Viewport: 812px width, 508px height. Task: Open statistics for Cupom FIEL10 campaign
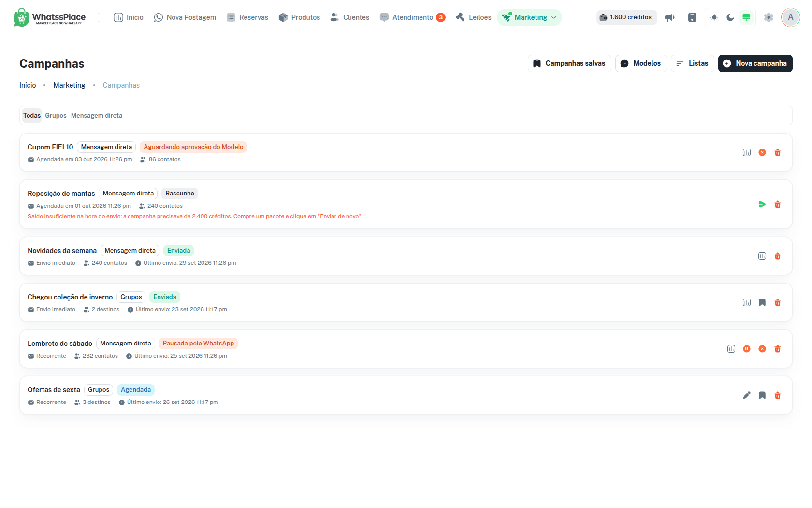[x=747, y=152]
